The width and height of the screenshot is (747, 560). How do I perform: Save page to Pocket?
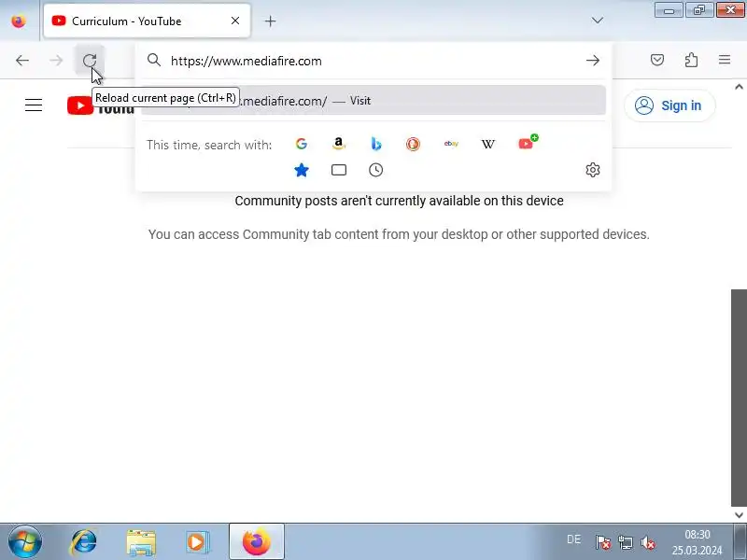pyautogui.click(x=657, y=60)
